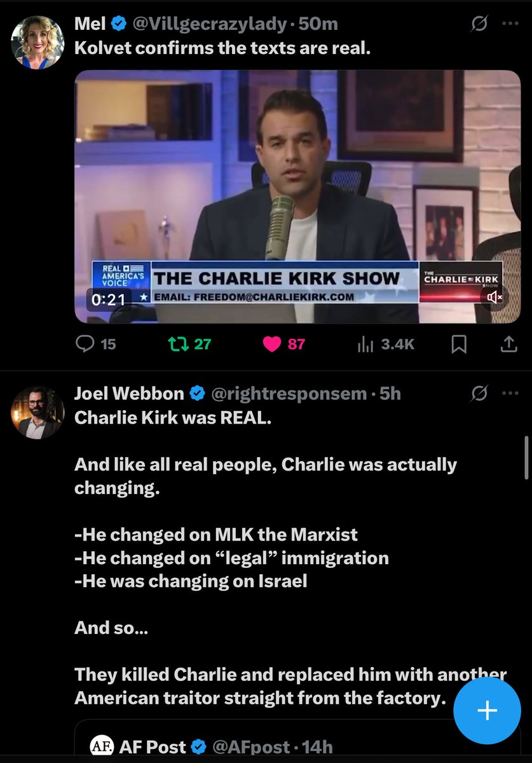Open AF Post avatar in quoted tweet
Image resolution: width=532 pixels, height=763 pixels.
99,746
